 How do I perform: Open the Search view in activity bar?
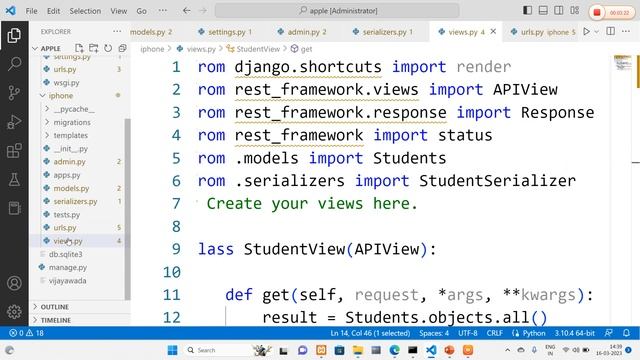14,64
